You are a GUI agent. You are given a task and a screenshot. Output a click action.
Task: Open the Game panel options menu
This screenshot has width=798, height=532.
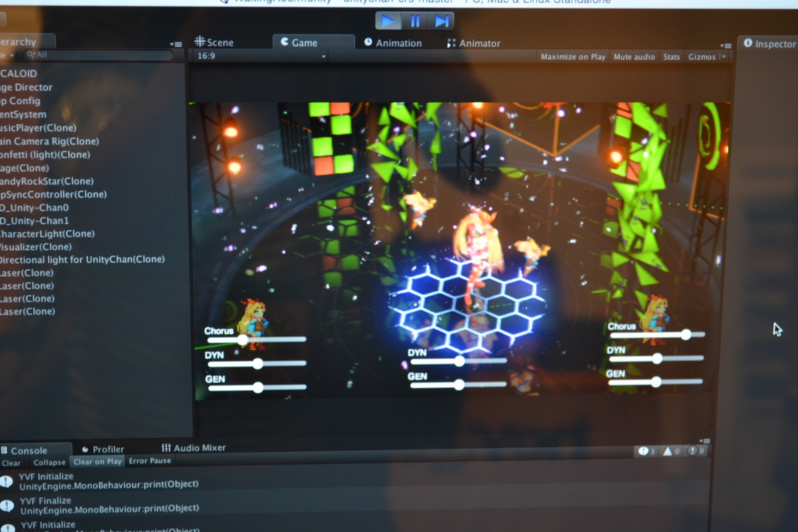point(726,45)
